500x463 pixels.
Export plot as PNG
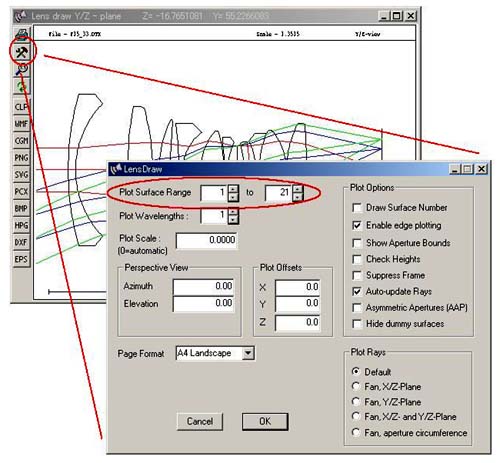click(22, 157)
